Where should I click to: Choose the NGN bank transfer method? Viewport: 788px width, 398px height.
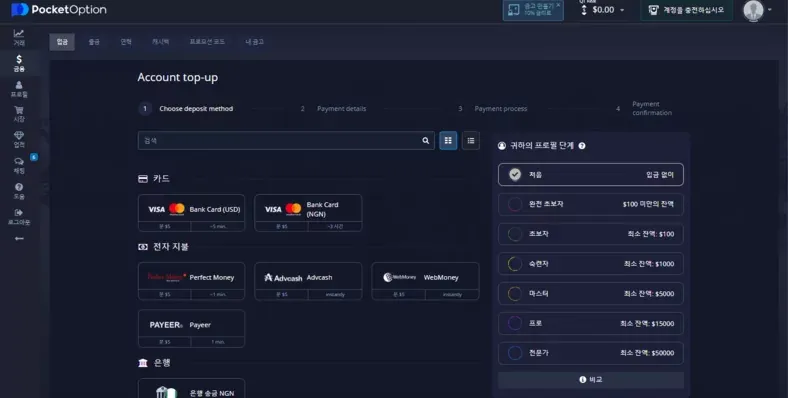(x=191, y=388)
